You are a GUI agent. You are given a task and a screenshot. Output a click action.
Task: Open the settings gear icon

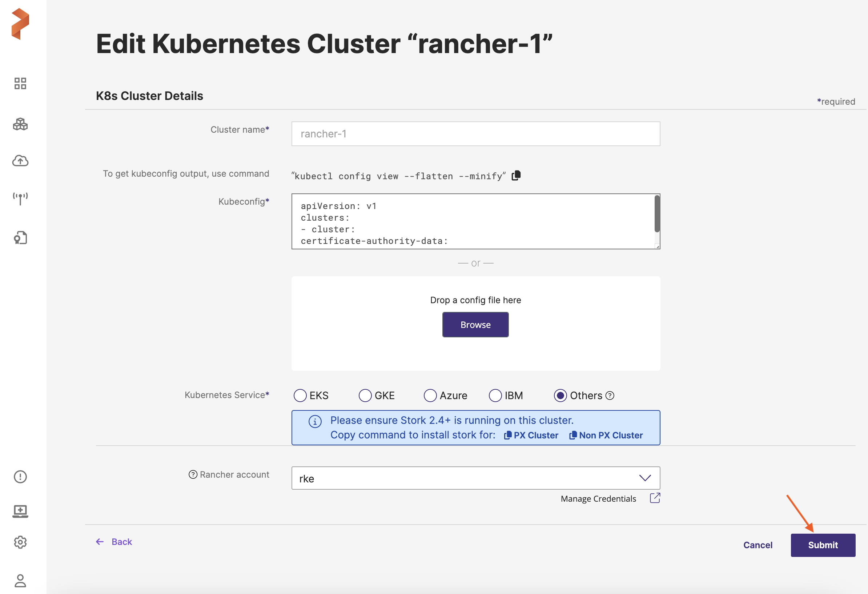20,542
